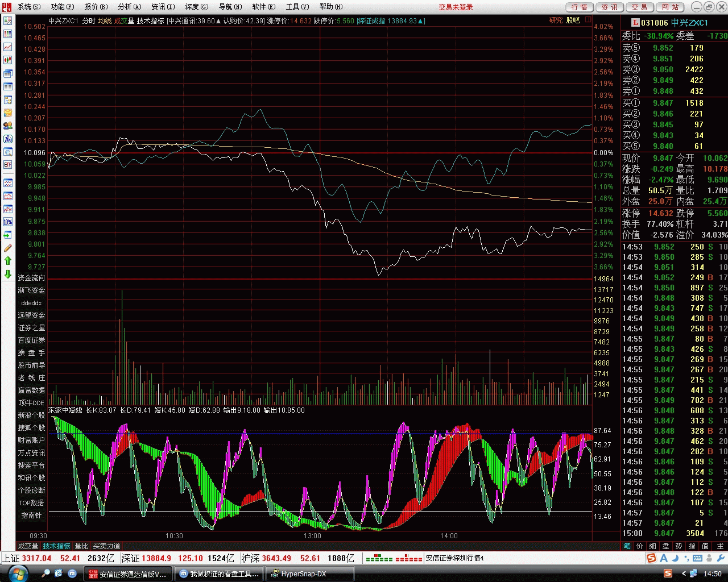Switch to the 技术指标 bottom tab
This screenshot has width=728, height=582.
(x=57, y=546)
